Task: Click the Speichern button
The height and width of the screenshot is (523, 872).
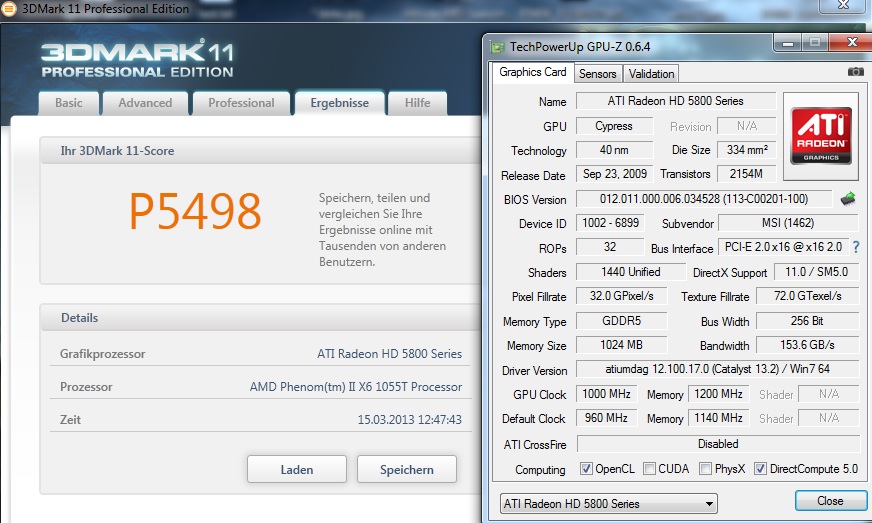Action: (407, 470)
